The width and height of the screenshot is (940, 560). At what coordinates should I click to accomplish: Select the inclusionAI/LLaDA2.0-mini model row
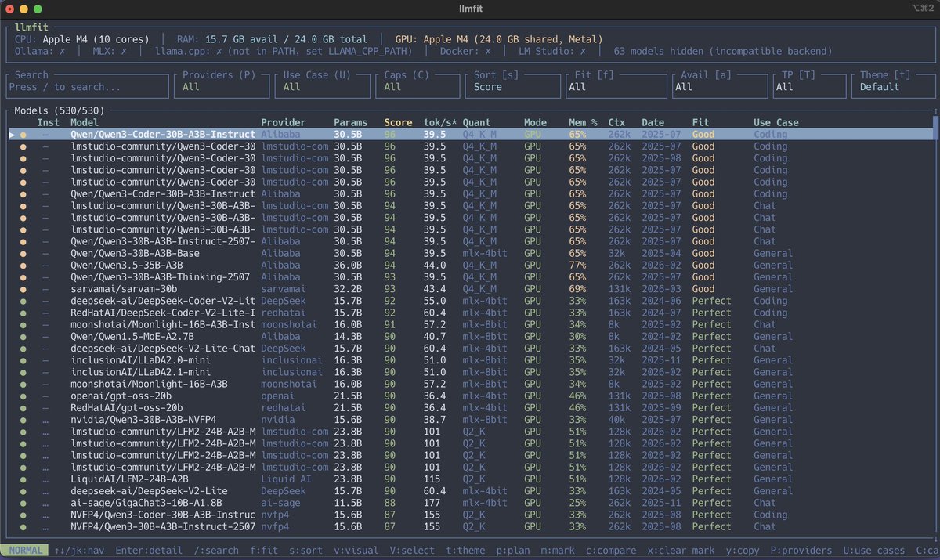(471, 360)
